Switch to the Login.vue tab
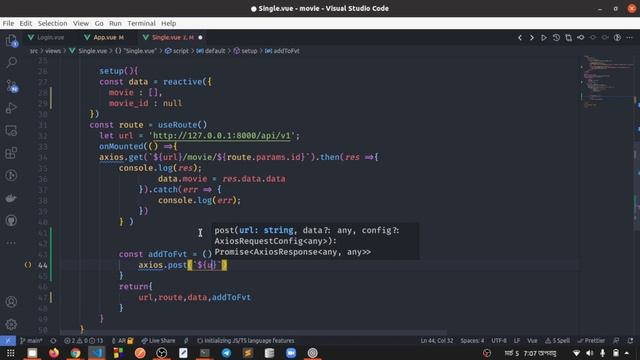Screen dimensions: 640x360 46,38
